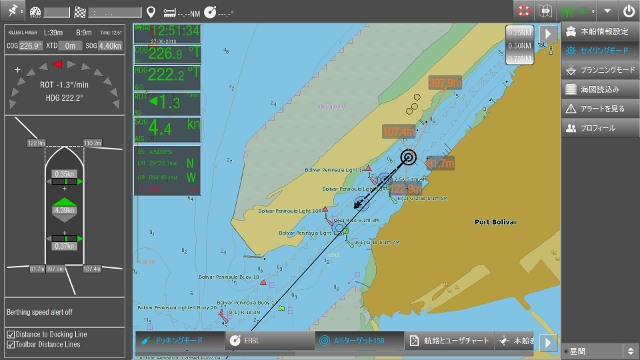Open the 海図読込み menu item
Image resolution: width=640 pixels, height=360 pixels.
pyautogui.click(x=600, y=89)
